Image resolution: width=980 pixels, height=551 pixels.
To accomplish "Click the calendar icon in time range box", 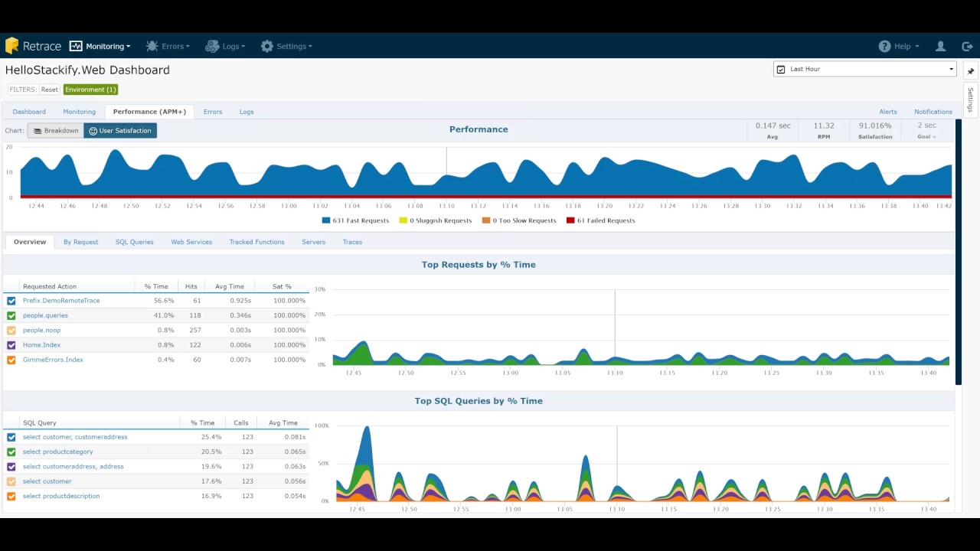I will click(x=781, y=69).
